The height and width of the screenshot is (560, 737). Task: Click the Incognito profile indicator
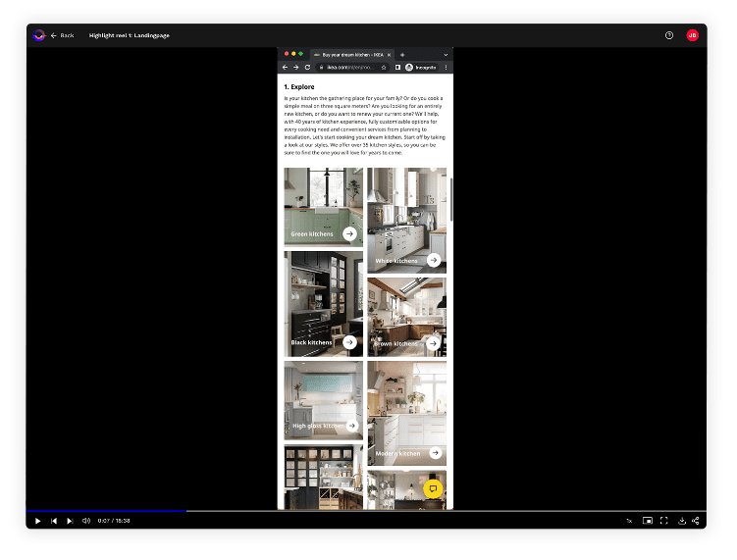421,68
